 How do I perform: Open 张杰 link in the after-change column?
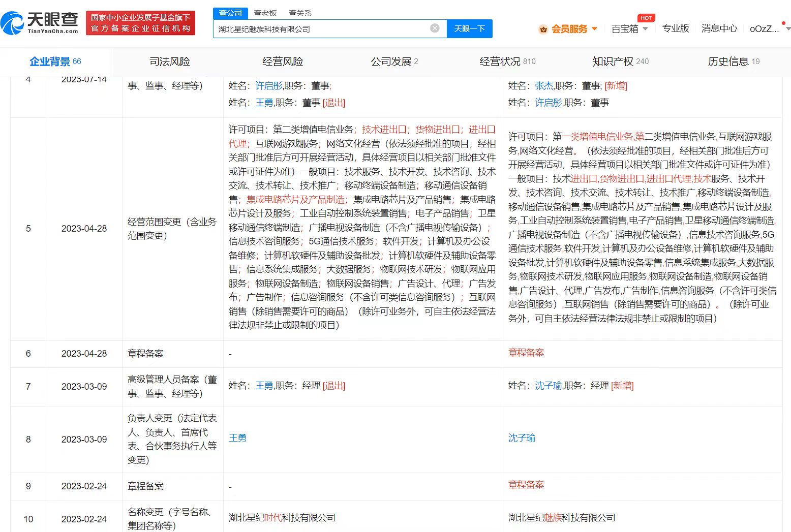pos(544,86)
